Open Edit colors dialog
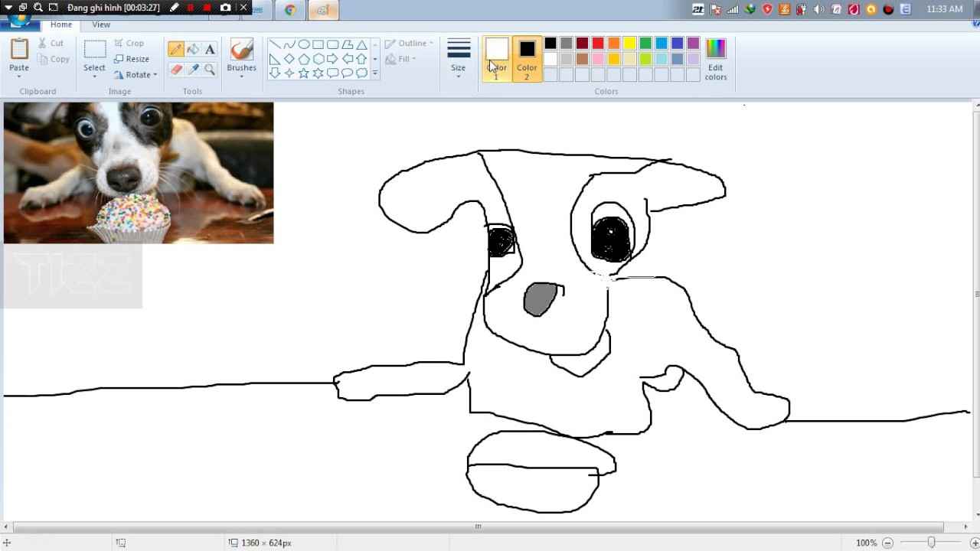 (x=716, y=59)
